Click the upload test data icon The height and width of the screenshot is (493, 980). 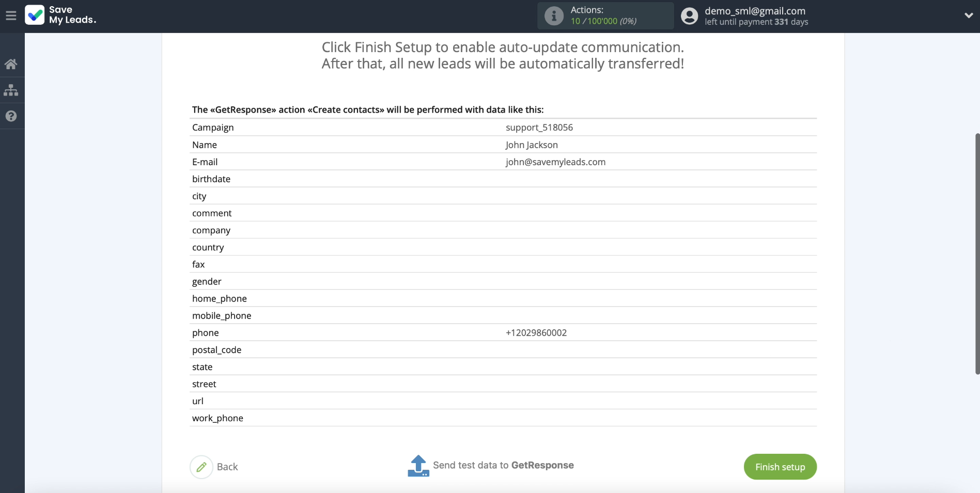pos(418,466)
